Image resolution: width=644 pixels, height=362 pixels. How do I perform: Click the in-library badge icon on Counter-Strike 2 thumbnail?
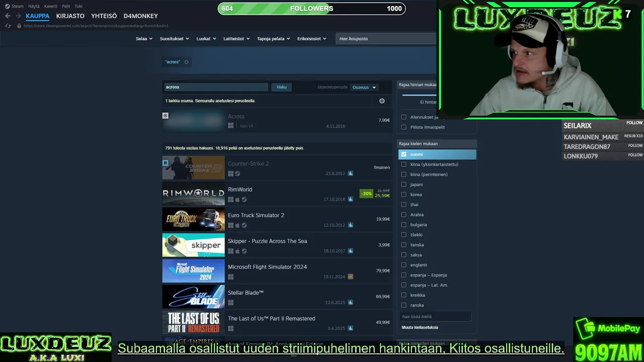coord(165,163)
